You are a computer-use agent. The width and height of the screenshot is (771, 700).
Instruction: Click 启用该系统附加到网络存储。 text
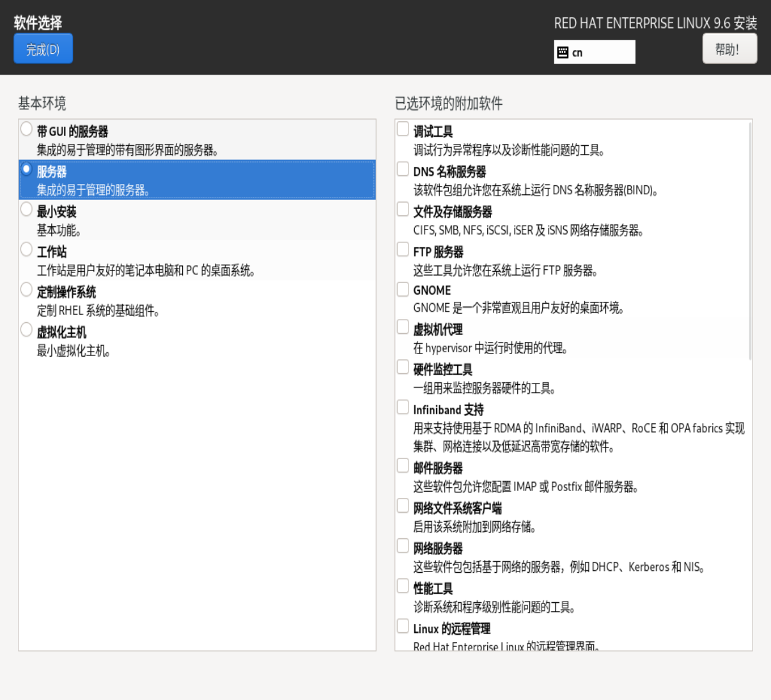click(x=475, y=527)
